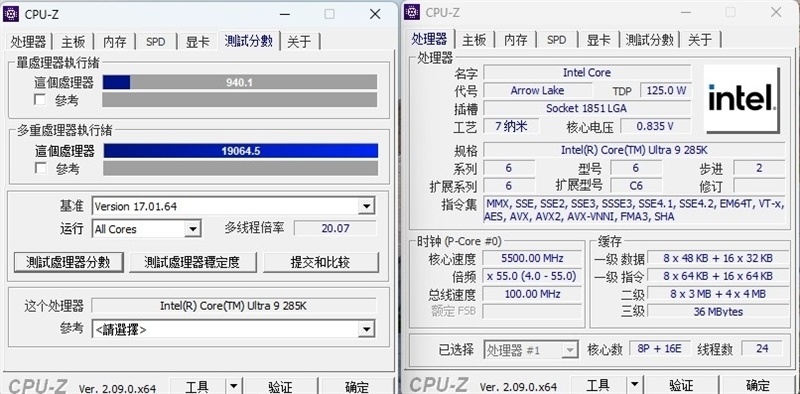Click 指令集 instruction list text
The image size is (800, 394).
634,210
